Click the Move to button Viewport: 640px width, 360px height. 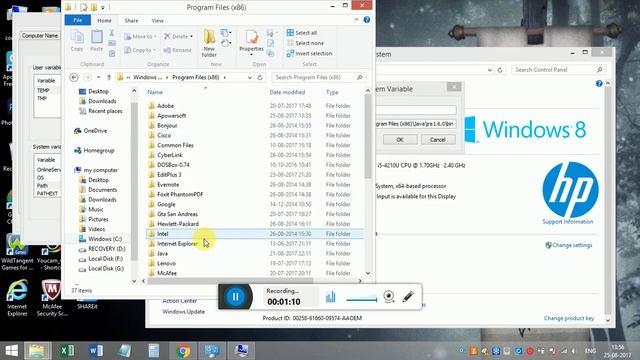140,36
